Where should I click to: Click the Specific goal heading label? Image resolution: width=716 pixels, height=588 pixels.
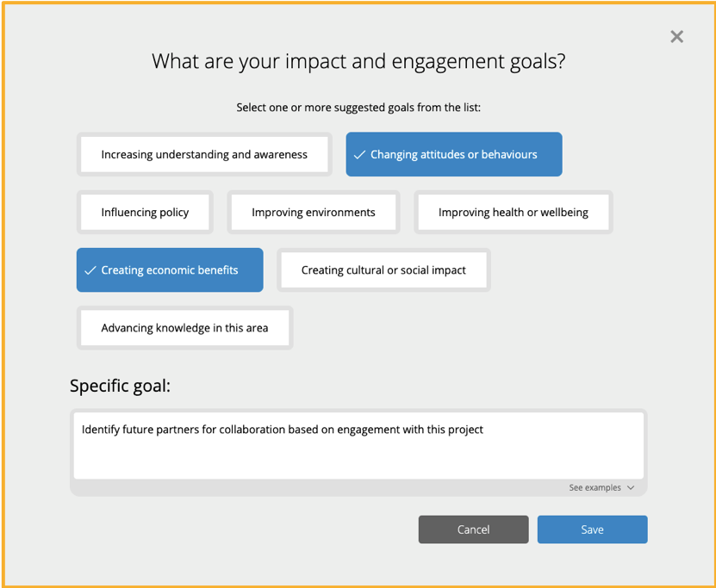coord(121,386)
